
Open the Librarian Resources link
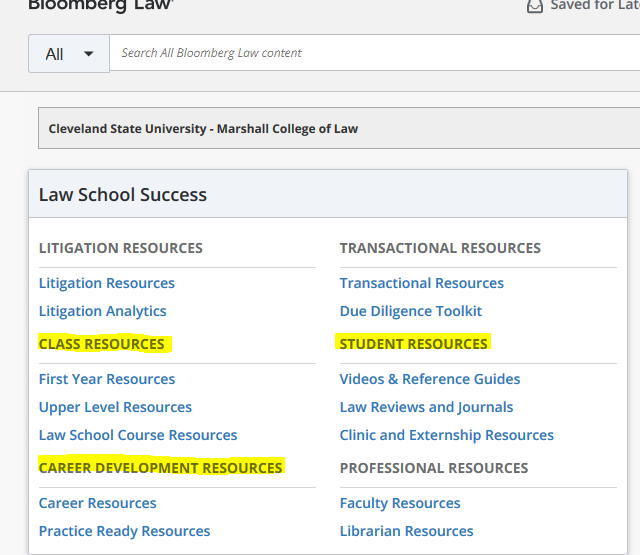[407, 531]
